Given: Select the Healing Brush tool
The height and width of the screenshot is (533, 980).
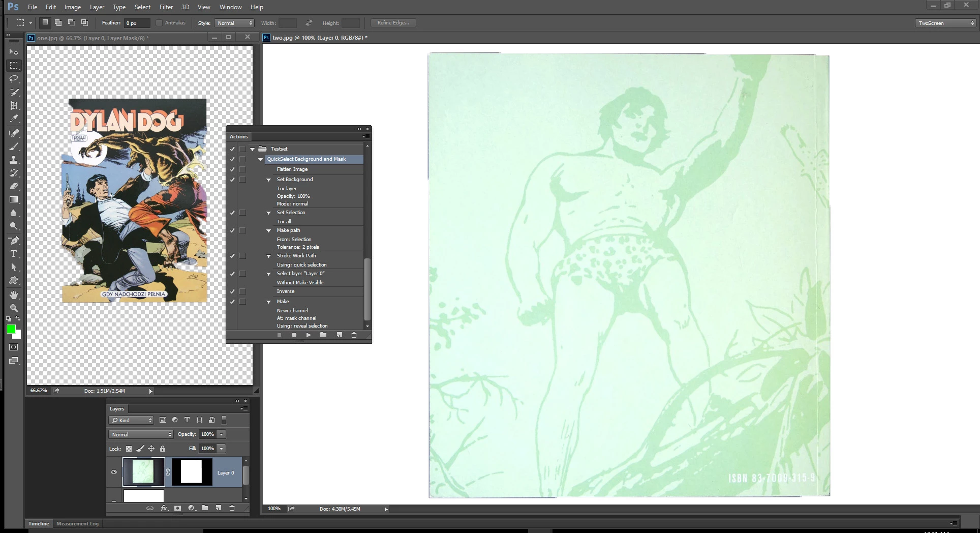Looking at the screenshot, I should 14,133.
